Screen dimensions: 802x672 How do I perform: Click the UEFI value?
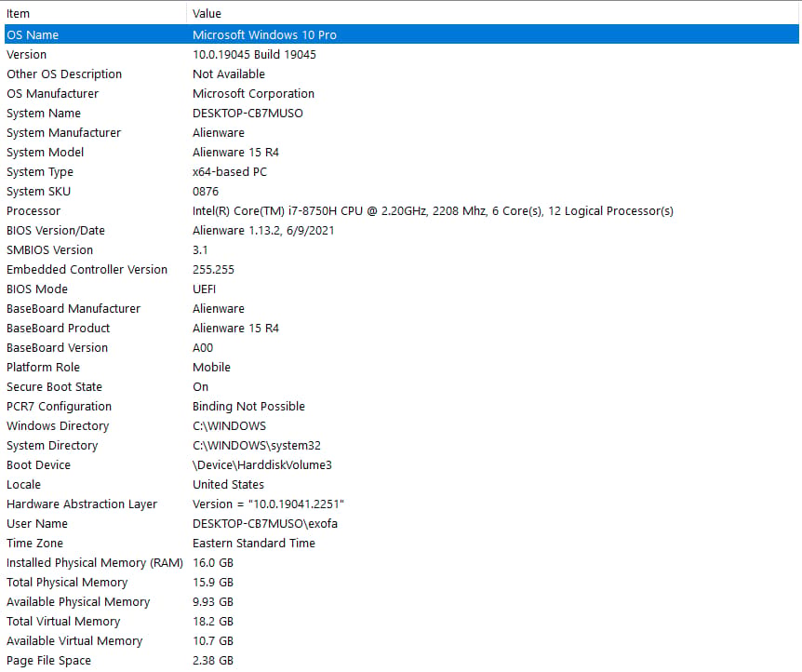[204, 289]
